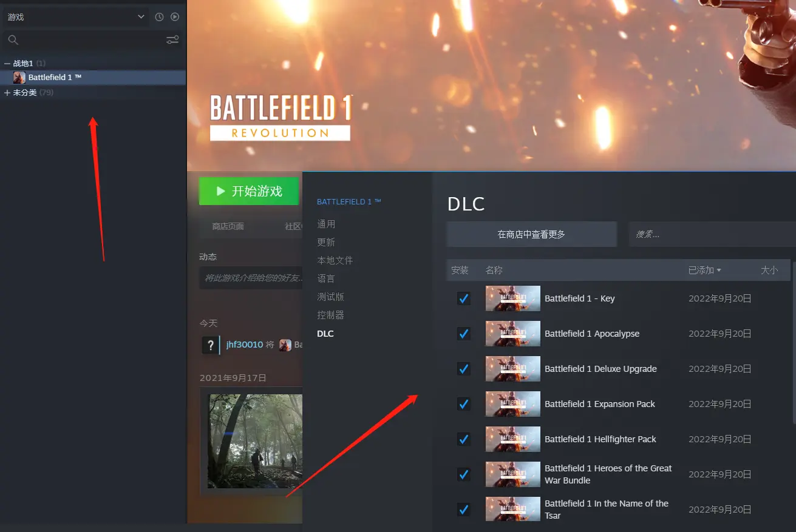Click Heroes of the Great War Bundle thumbnail

512,474
